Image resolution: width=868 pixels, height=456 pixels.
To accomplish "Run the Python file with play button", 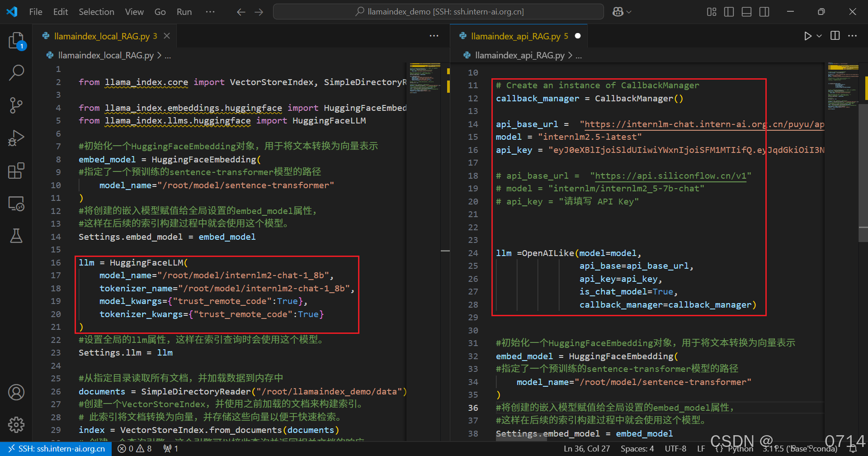I will coord(808,36).
